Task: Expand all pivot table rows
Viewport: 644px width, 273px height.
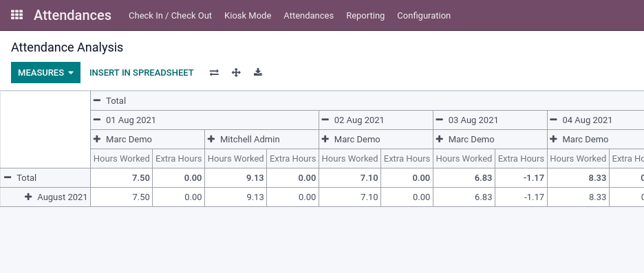Action: [236, 73]
